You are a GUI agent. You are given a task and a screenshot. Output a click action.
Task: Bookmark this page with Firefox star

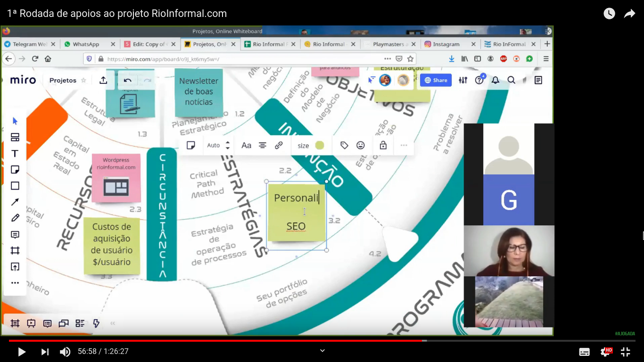(x=411, y=59)
